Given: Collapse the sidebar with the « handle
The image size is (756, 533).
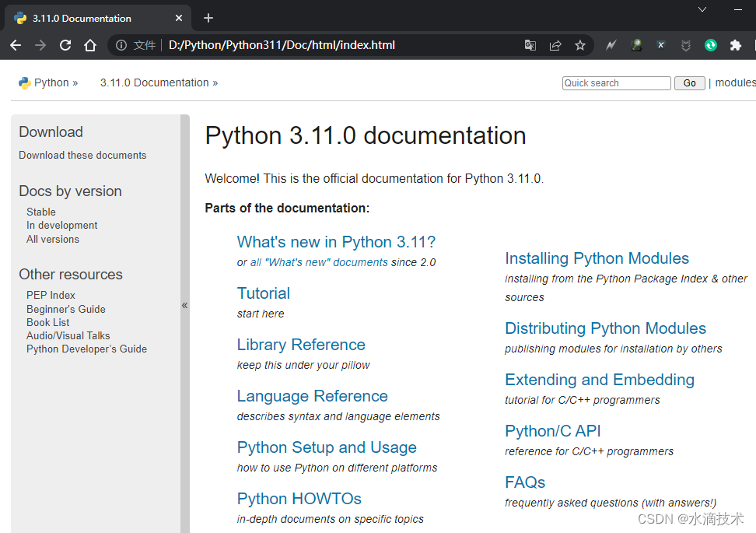Looking at the screenshot, I should coord(184,305).
